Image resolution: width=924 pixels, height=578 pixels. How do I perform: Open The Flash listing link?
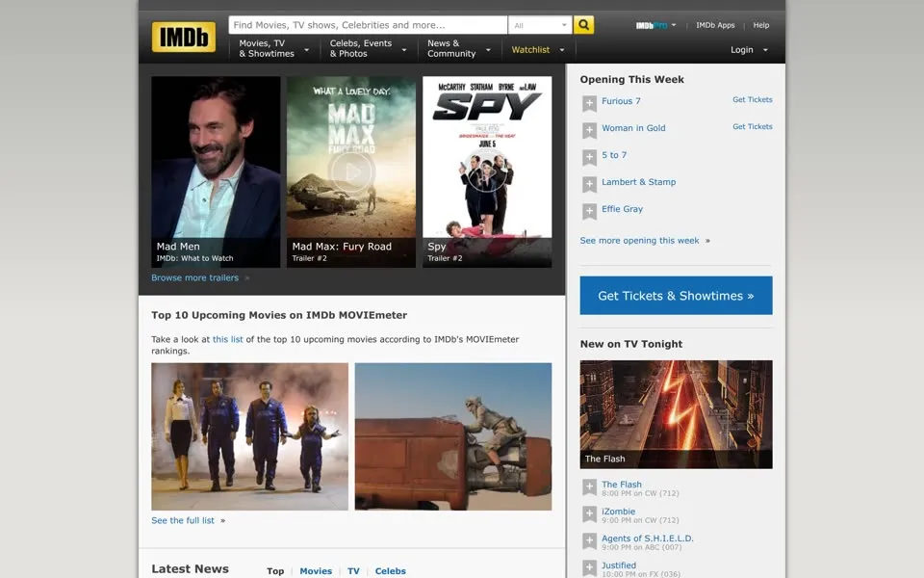tap(621, 485)
